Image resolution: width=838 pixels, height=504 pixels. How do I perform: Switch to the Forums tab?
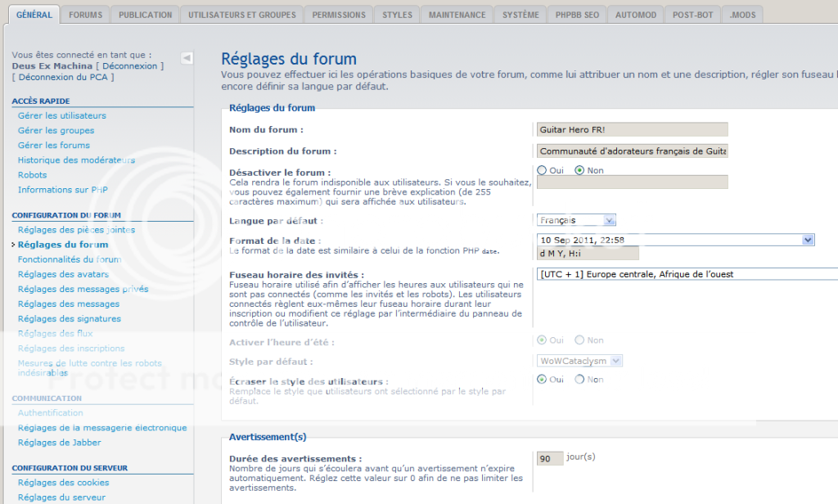86,15
